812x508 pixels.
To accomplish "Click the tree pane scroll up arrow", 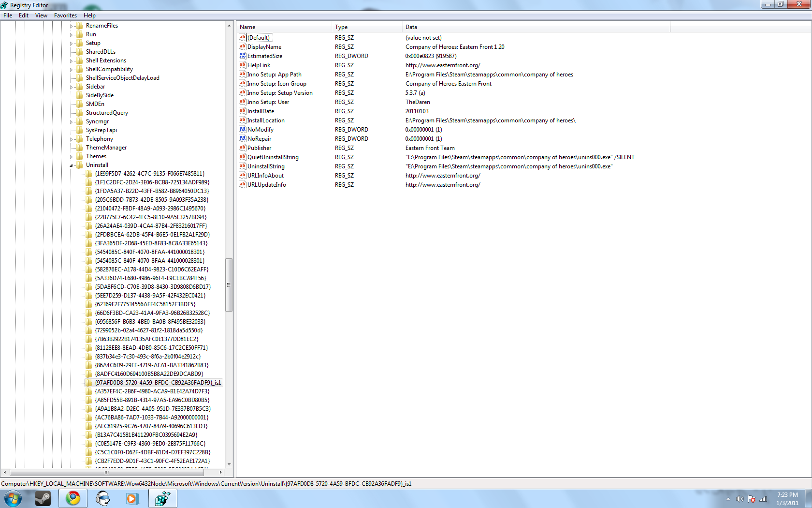I will 229,26.
